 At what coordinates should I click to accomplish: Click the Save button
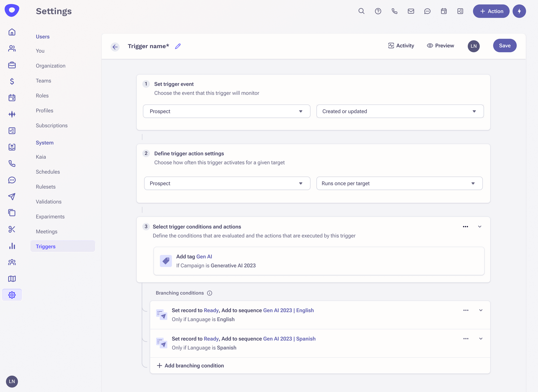(x=504, y=46)
